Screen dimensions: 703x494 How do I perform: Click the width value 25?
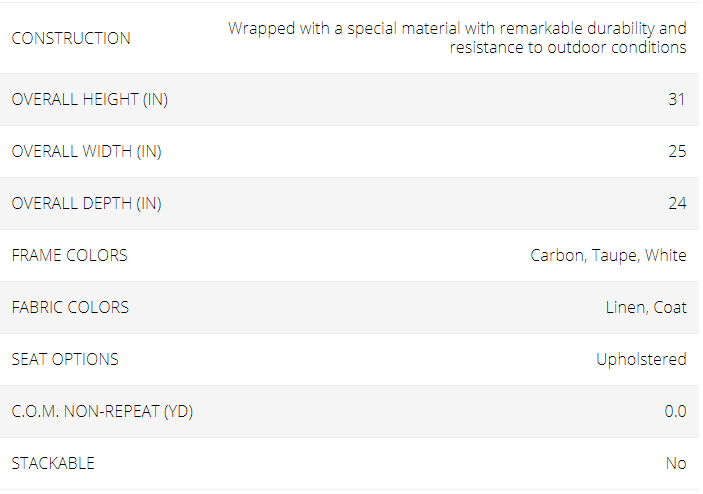677,152
